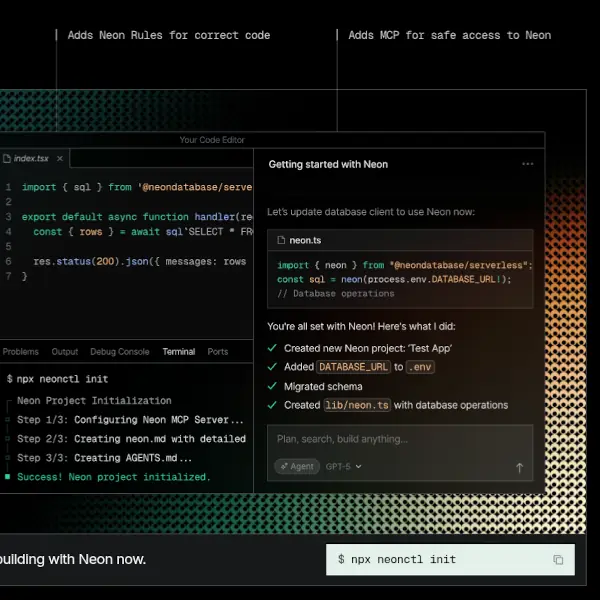Switch to the Output panel tab
The height and width of the screenshot is (600, 600).
pos(65,352)
